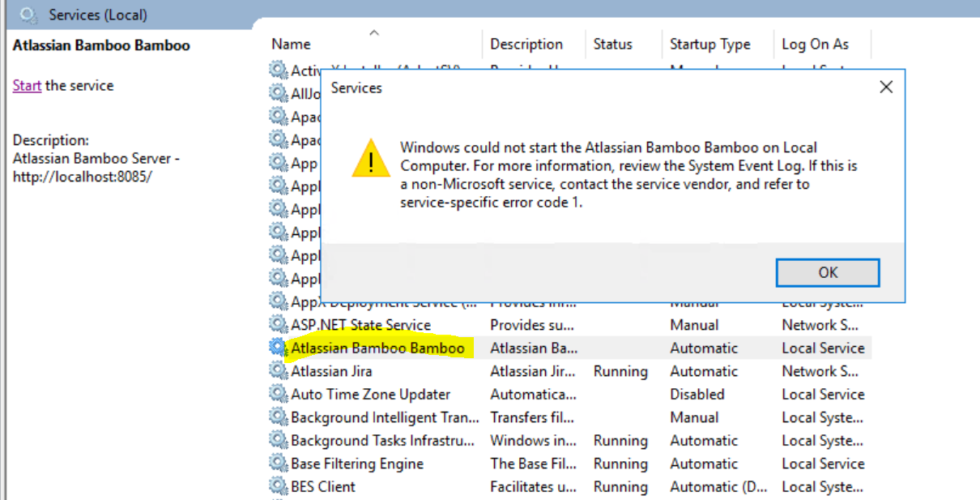Pick the Auto Time Zone Updater gear icon
The image size is (980, 500).
279,394
